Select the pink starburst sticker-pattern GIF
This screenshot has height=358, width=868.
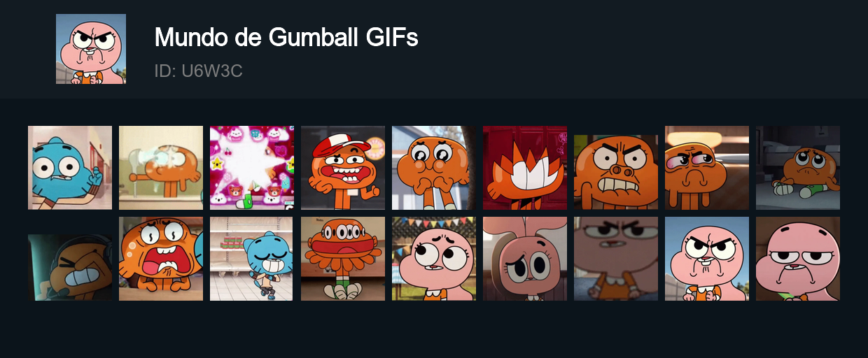point(252,168)
